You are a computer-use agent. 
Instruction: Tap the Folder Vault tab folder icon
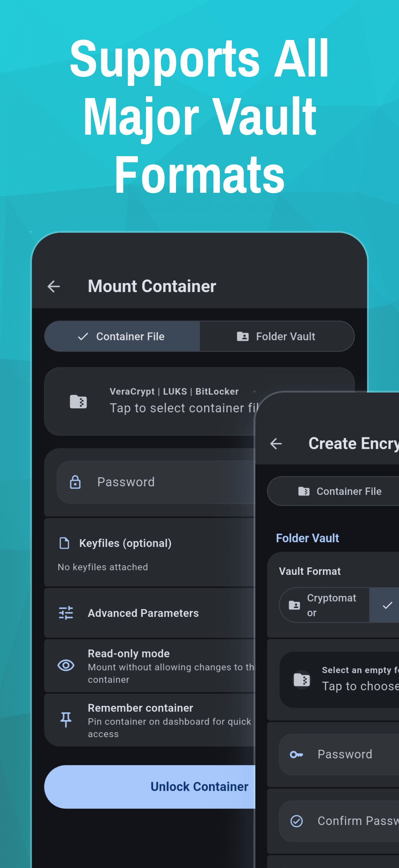(x=242, y=336)
